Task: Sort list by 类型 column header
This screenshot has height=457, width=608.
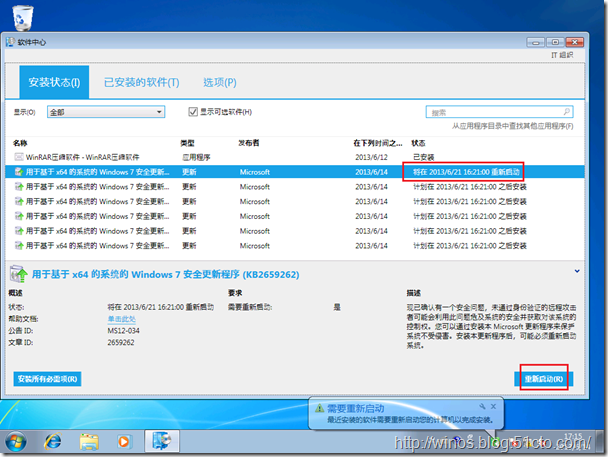Action: (187, 143)
